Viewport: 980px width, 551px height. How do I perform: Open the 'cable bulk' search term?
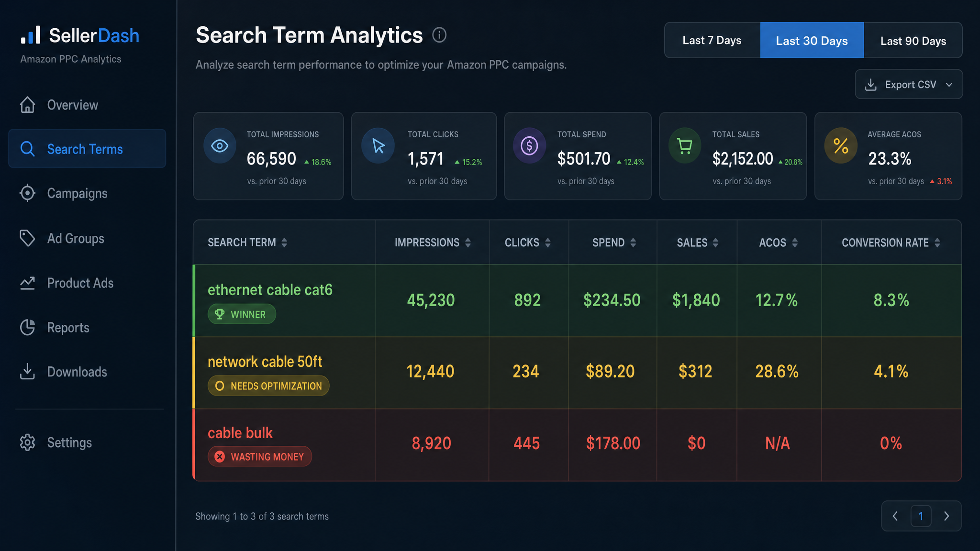pos(240,433)
